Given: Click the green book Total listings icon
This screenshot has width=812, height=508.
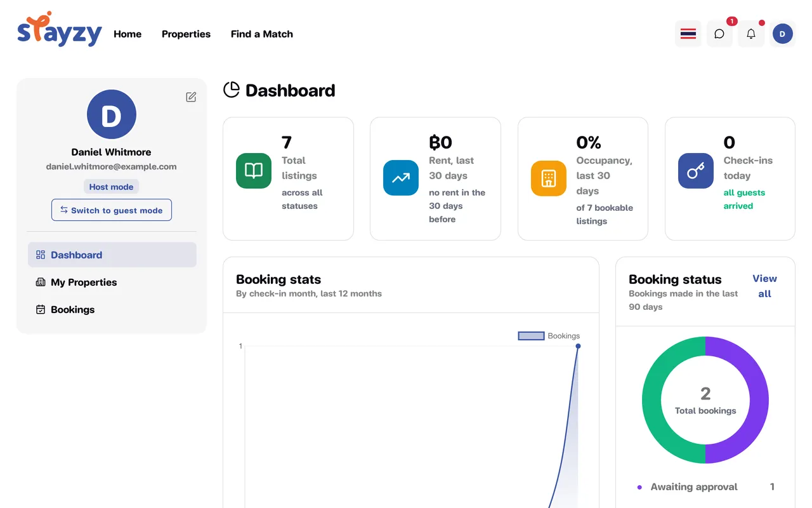Looking at the screenshot, I should tap(254, 171).
